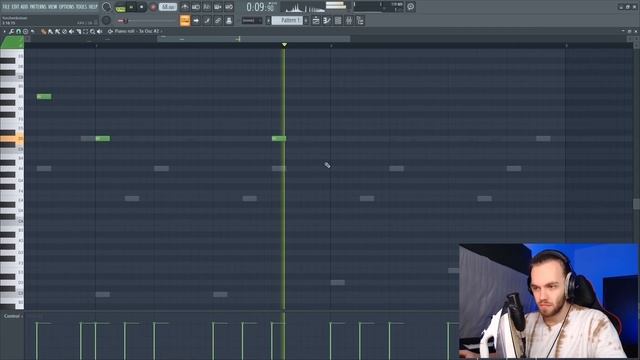Stop playback with the stop button
Image resolution: width=640 pixels, height=360 pixels.
click(142, 7)
